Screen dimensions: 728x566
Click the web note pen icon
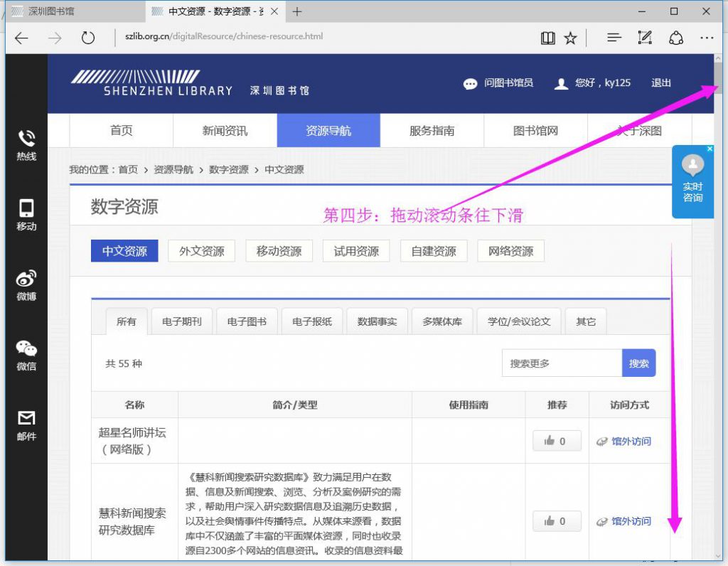[x=645, y=38]
